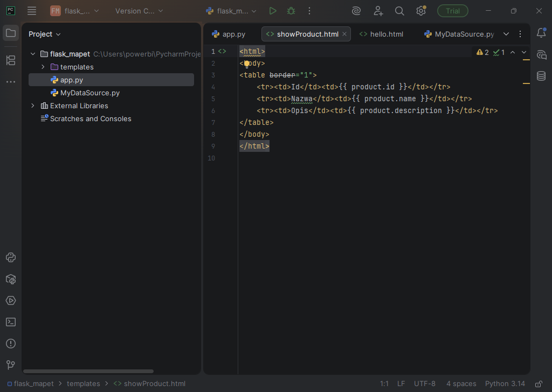Open editor tab options menu
Image resolution: width=552 pixels, height=392 pixels.
520,34
